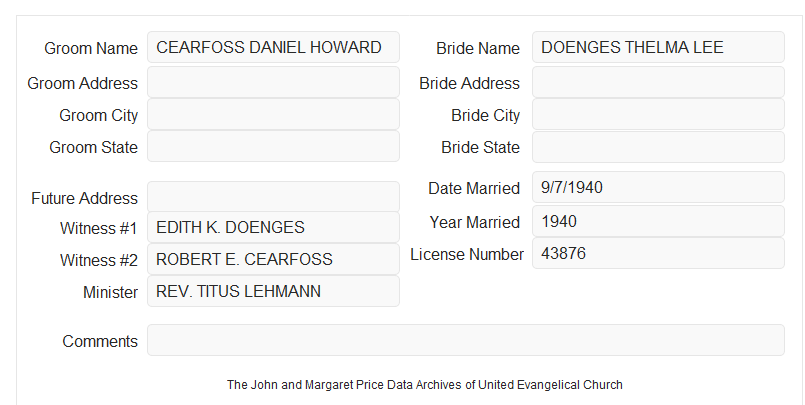Image resolution: width=805 pixels, height=405 pixels.
Task: Focus Witness #1 field Edith K. Doenges
Action: [x=273, y=227]
